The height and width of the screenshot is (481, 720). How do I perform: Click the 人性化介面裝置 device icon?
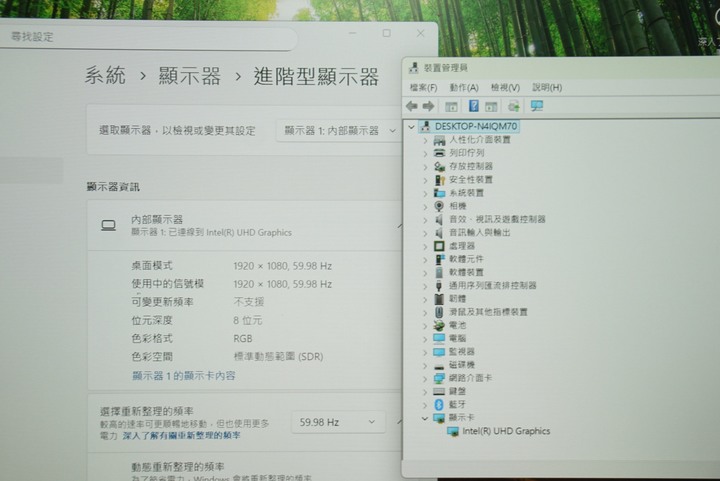click(x=439, y=140)
